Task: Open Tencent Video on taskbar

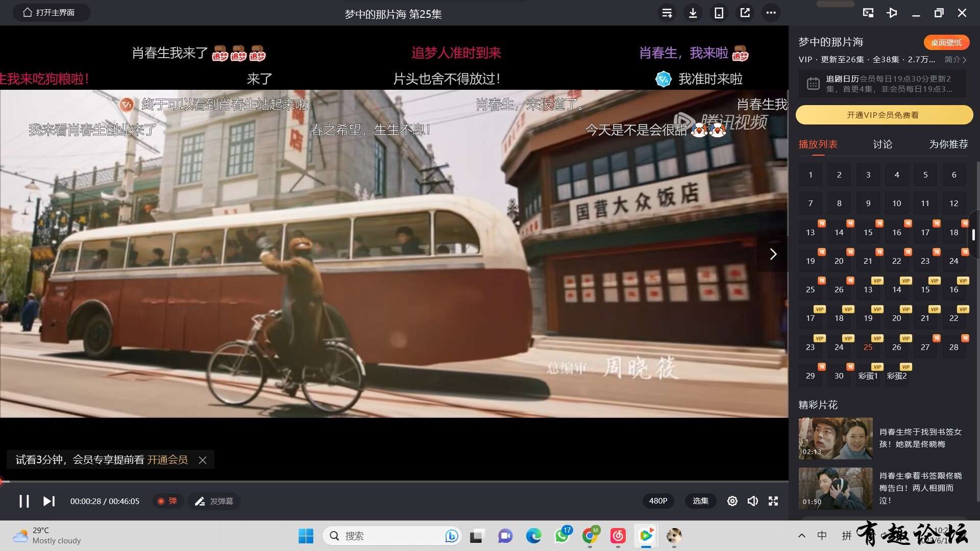Action: point(646,536)
